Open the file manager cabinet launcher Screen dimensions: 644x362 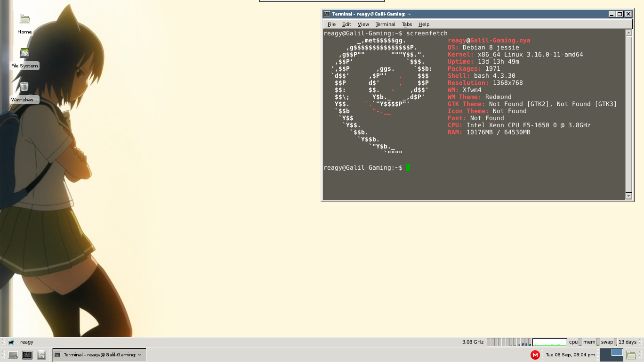(x=41, y=355)
